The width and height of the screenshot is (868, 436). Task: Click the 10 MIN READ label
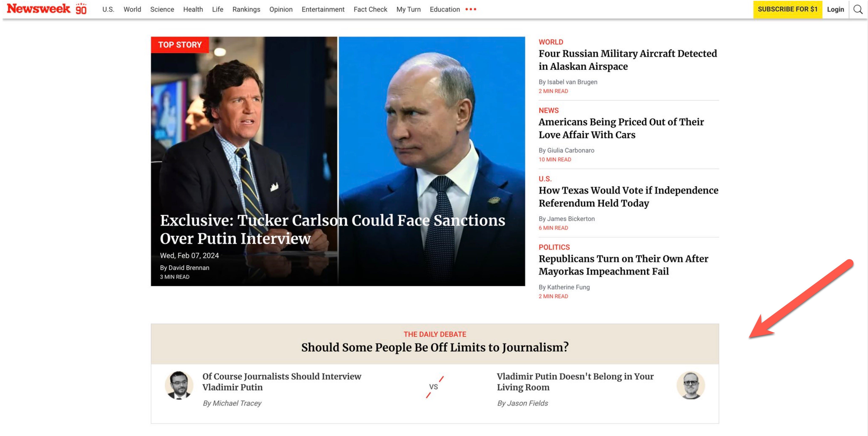(555, 159)
